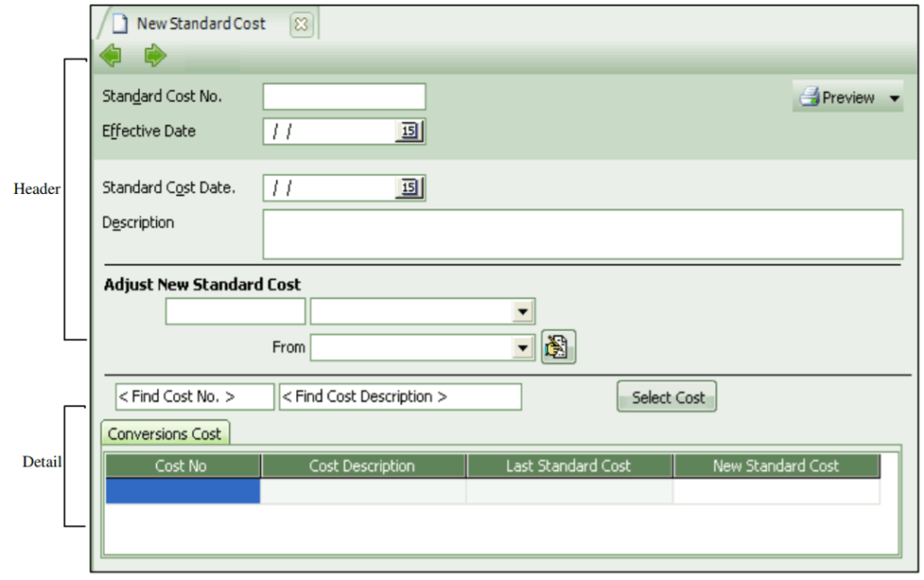924x580 pixels.
Task: Click the first row New Standard Cost cell
Action: coord(777,491)
